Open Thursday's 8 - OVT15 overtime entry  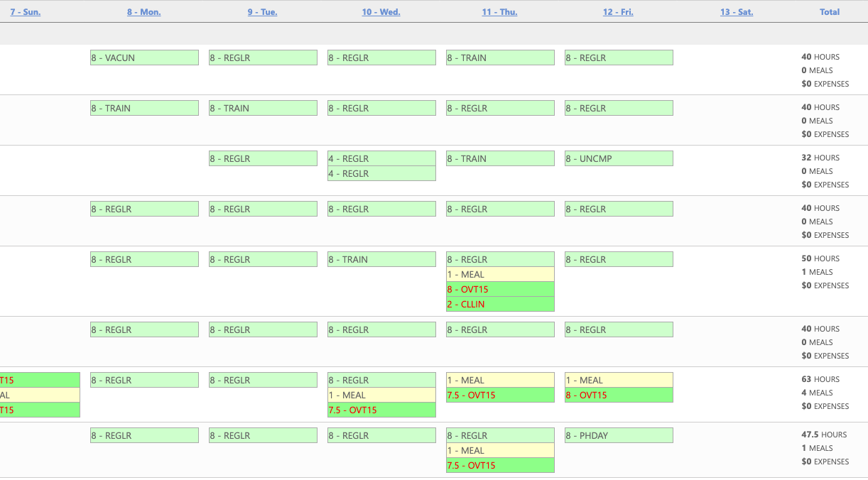pyautogui.click(x=500, y=290)
